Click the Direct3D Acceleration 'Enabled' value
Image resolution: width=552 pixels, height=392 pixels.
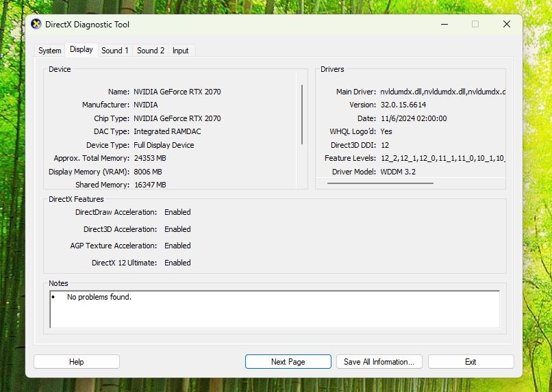[x=177, y=229]
